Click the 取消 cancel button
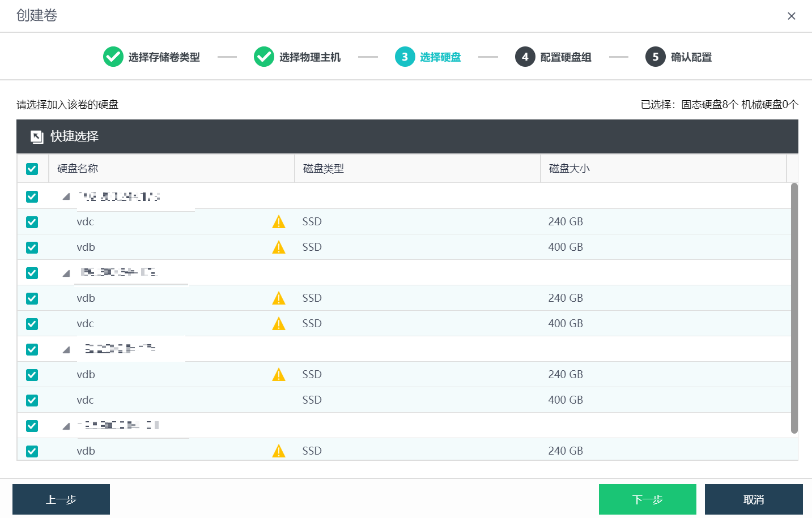 pyautogui.click(x=754, y=499)
